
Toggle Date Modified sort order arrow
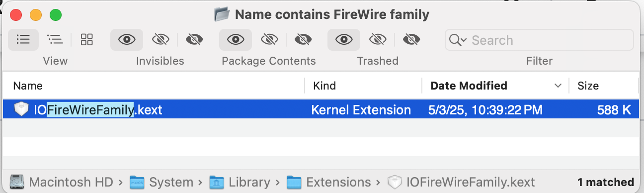point(558,86)
